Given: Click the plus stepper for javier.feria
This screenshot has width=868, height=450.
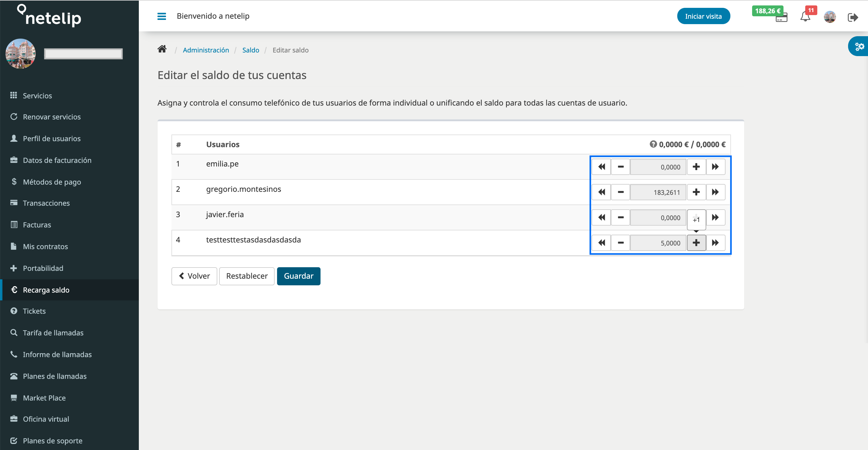Looking at the screenshot, I should point(696,217).
